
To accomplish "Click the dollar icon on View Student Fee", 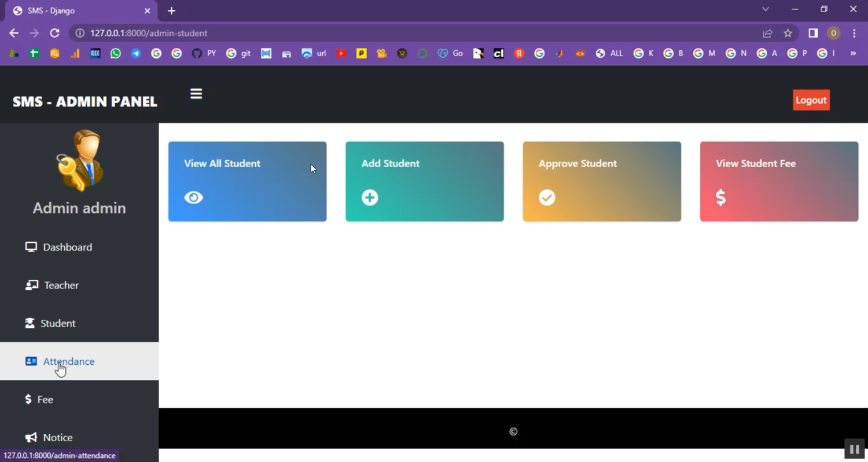I will pyautogui.click(x=720, y=198).
